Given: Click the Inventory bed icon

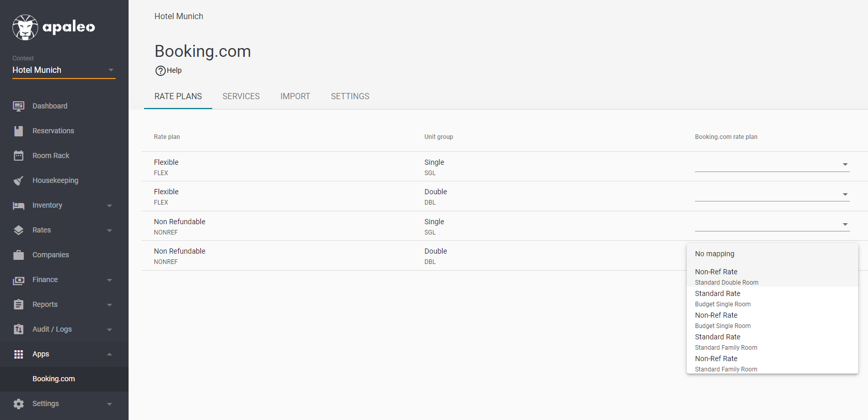Looking at the screenshot, I should [x=19, y=205].
